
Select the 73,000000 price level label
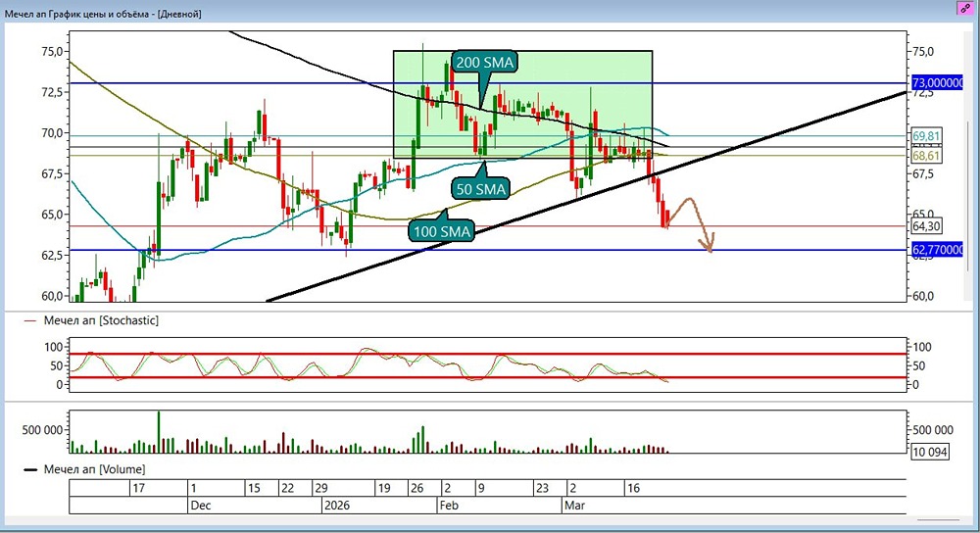938,83
